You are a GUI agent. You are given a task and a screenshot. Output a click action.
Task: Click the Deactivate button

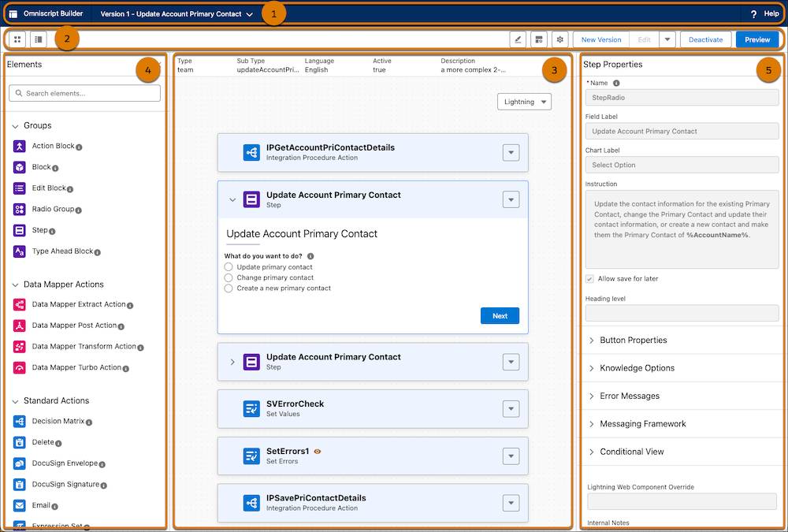(x=705, y=39)
